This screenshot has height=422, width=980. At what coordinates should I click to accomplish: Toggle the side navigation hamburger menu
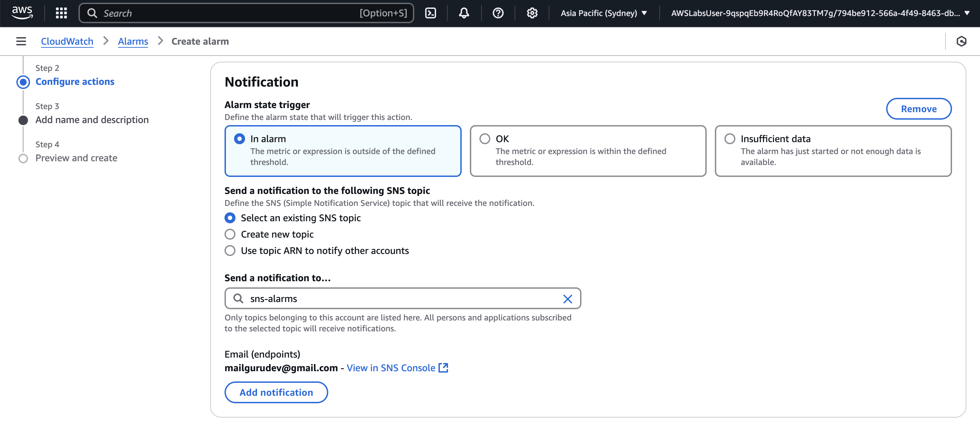coord(21,41)
